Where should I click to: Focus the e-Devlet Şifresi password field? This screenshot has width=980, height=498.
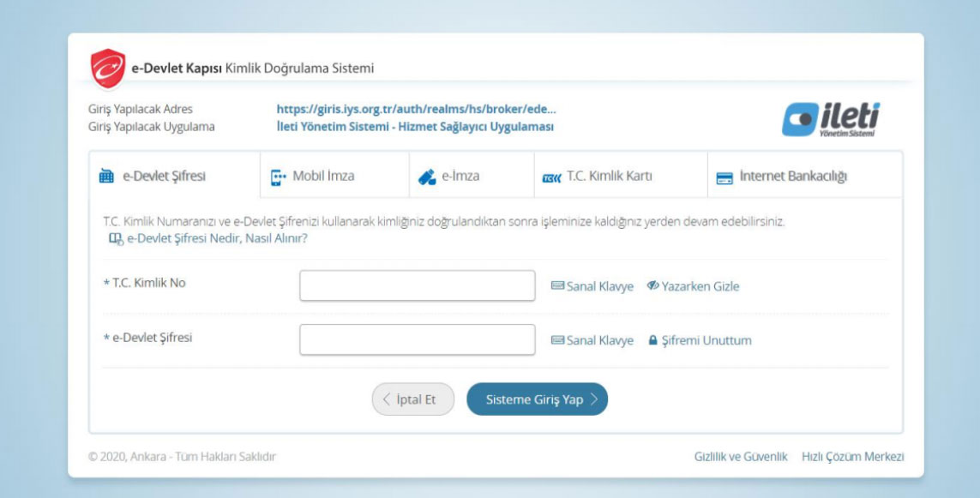click(x=418, y=339)
